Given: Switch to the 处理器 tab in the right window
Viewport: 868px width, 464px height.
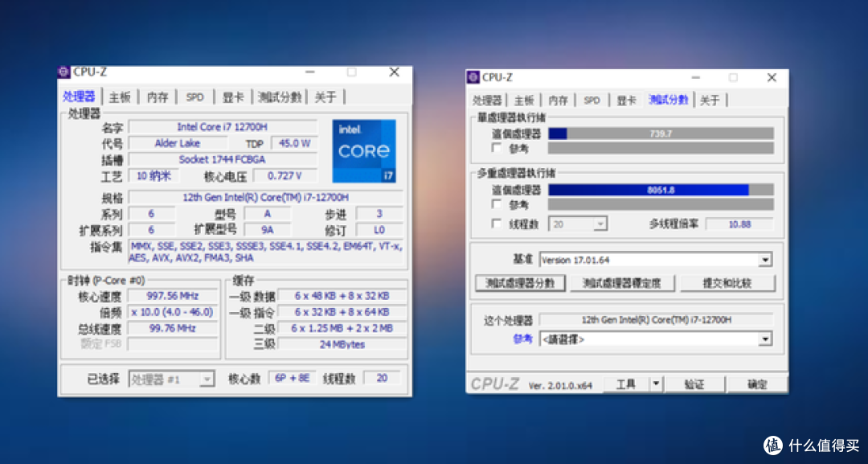Looking at the screenshot, I should (487, 101).
